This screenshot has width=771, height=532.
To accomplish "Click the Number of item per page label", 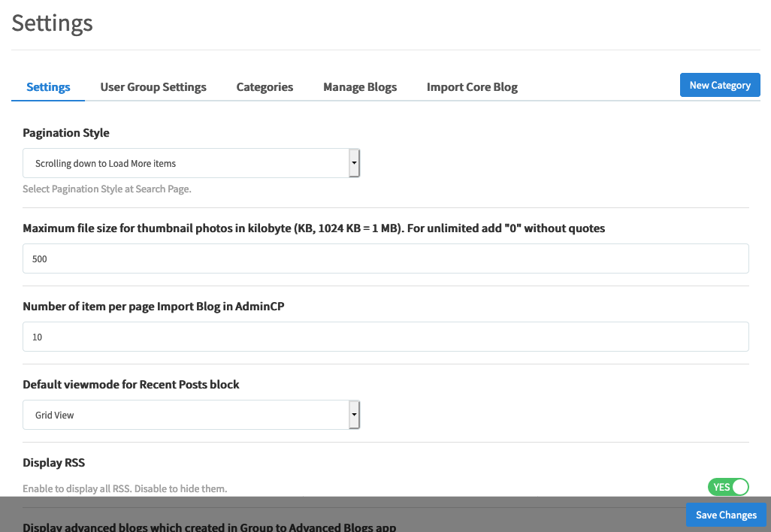I will [x=153, y=307].
